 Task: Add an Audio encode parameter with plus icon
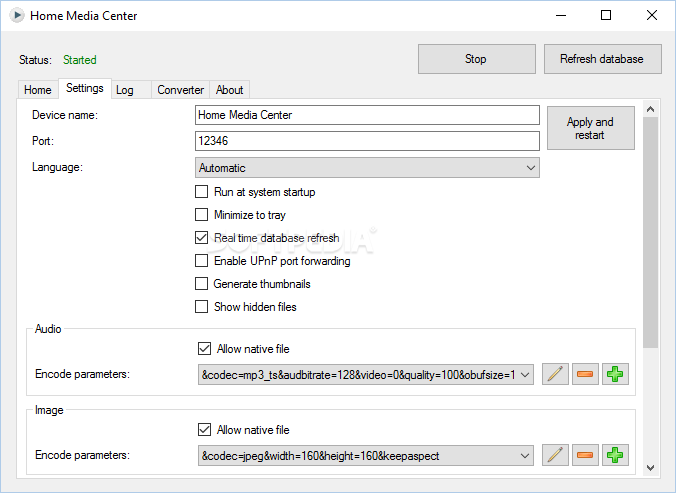click(616, 374)
